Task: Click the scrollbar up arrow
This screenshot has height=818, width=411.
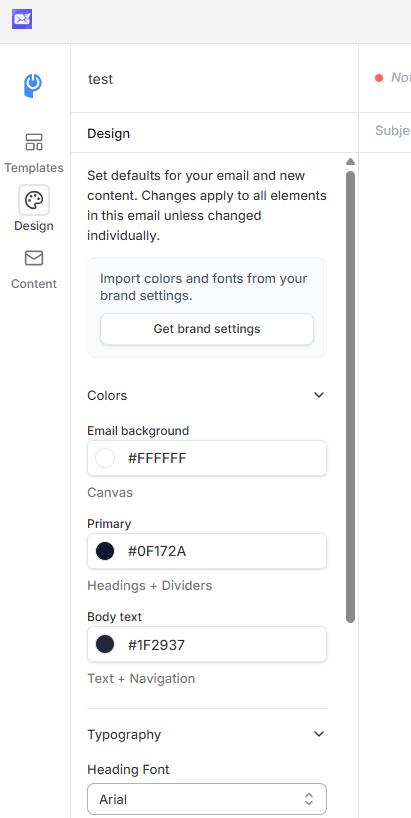Action: (350, 161)
